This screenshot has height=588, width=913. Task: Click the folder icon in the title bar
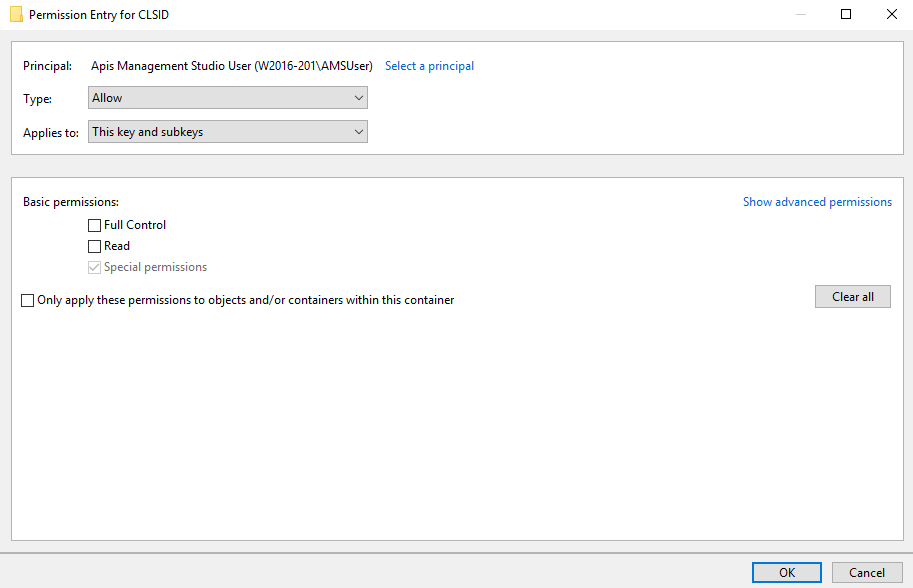(16, 15)
